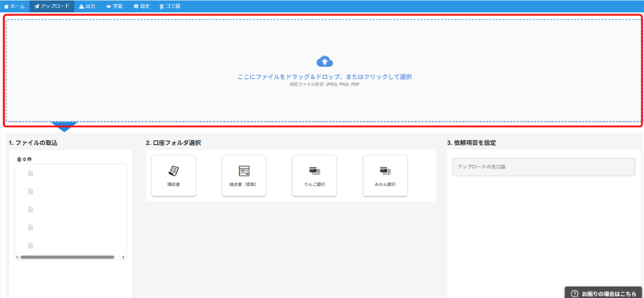
Task: Click the 対応ファイル形式: JPEG, PNG, PDF text
Action: [324, 84]
